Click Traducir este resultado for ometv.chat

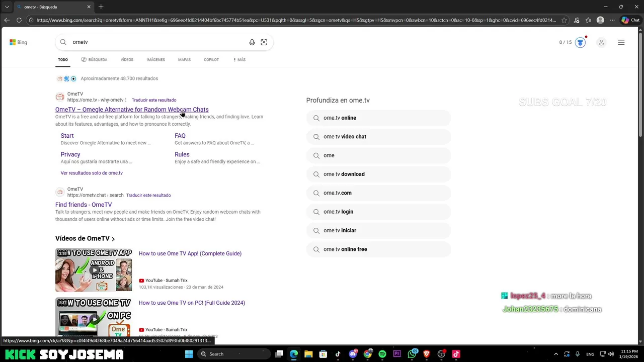pyautogui.click(x=148, y=195)
